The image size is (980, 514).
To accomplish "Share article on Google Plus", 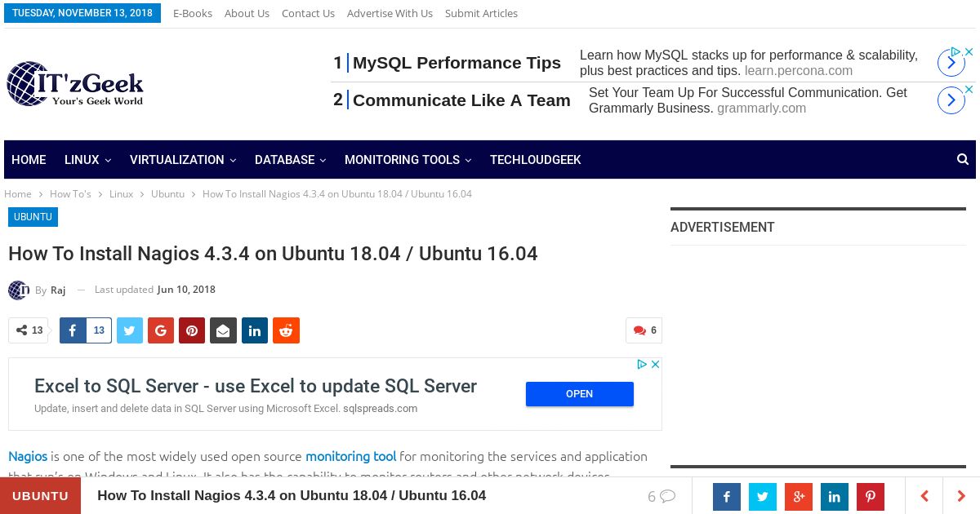I will pos(160,330).
